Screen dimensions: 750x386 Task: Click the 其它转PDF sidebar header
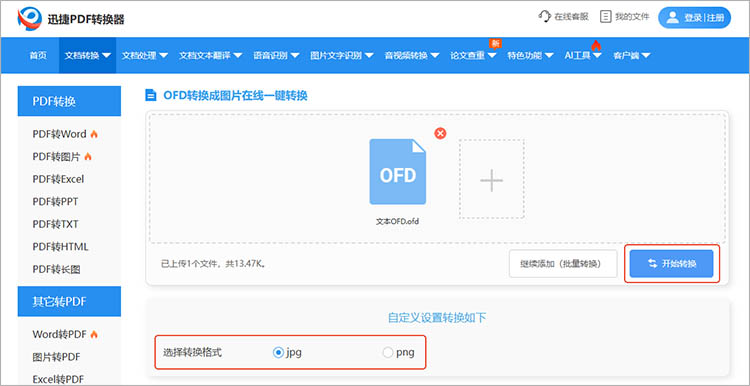click(69, 301)
